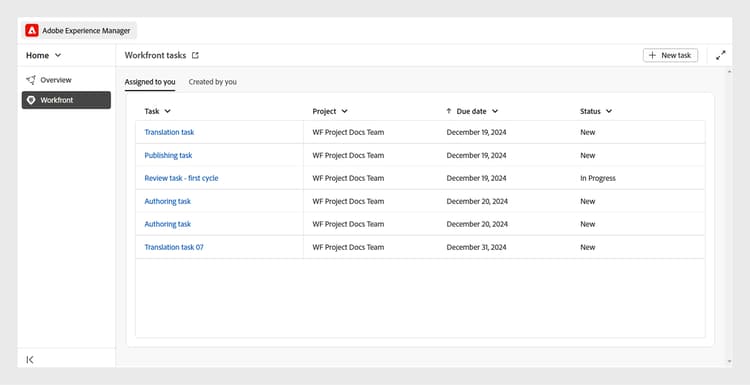Expand widget to full screen
The height and width of the screenshot is (385, 750).
pos(720,55)
